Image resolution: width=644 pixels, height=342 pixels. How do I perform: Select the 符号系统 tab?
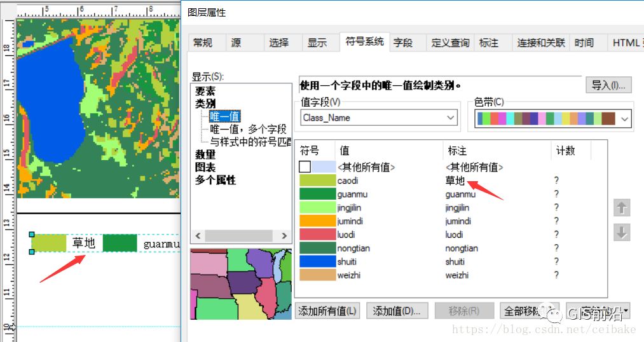[x=364, y=41]
